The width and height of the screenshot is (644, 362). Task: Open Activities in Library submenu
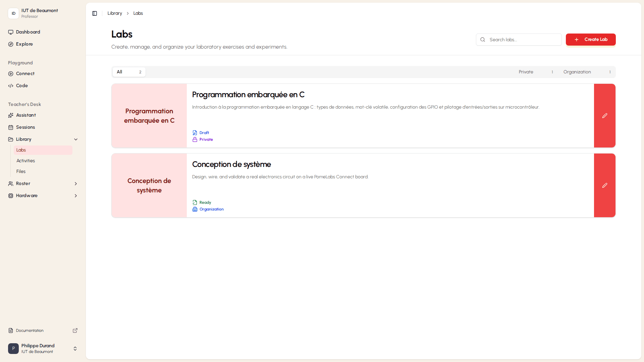click(x=43, y=161)
